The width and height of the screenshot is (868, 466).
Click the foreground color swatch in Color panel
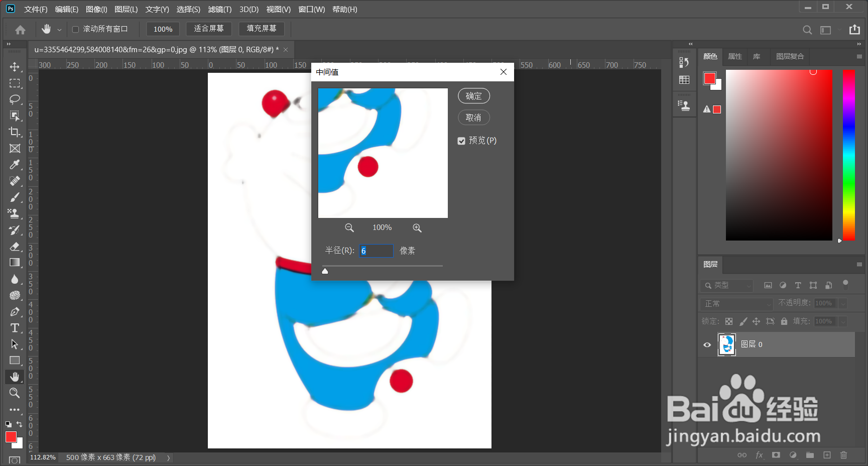point(709,78)
